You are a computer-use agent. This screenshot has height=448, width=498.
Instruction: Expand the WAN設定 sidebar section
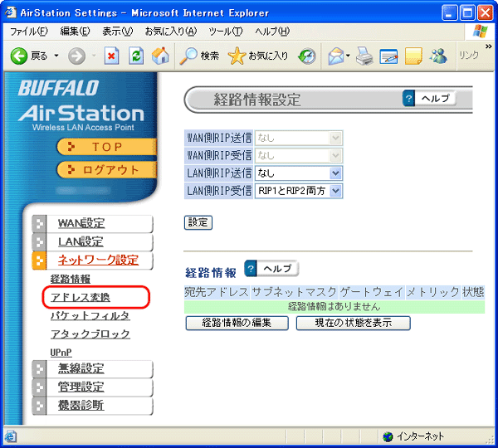pyautogui.click(x=81, y=223)
